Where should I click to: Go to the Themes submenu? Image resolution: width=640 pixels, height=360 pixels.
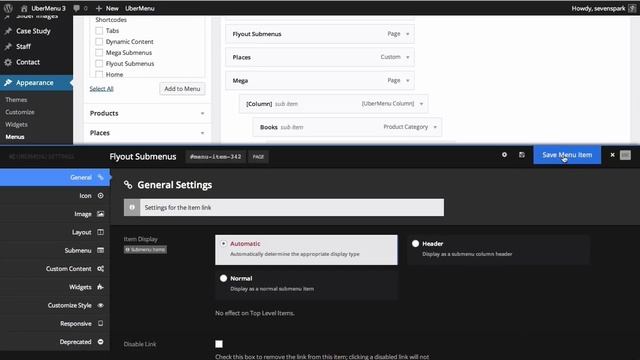pos(16,100)
